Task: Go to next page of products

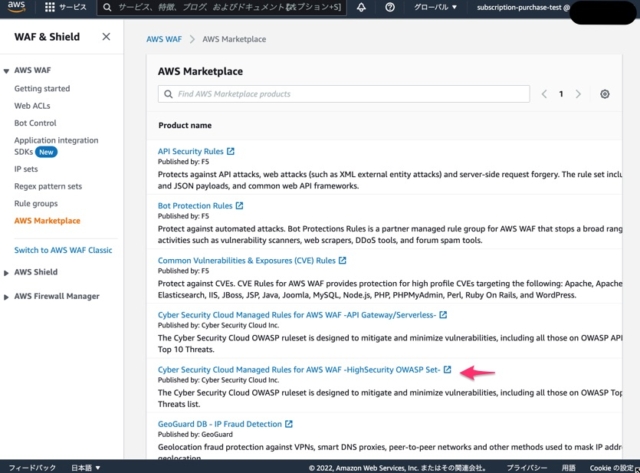Action: [x=578, y=94]
